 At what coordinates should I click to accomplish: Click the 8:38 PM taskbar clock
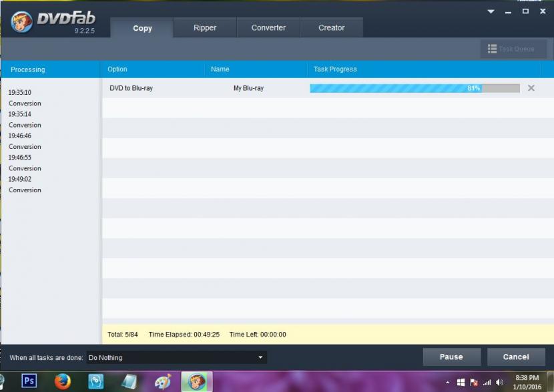pos(527,382)
